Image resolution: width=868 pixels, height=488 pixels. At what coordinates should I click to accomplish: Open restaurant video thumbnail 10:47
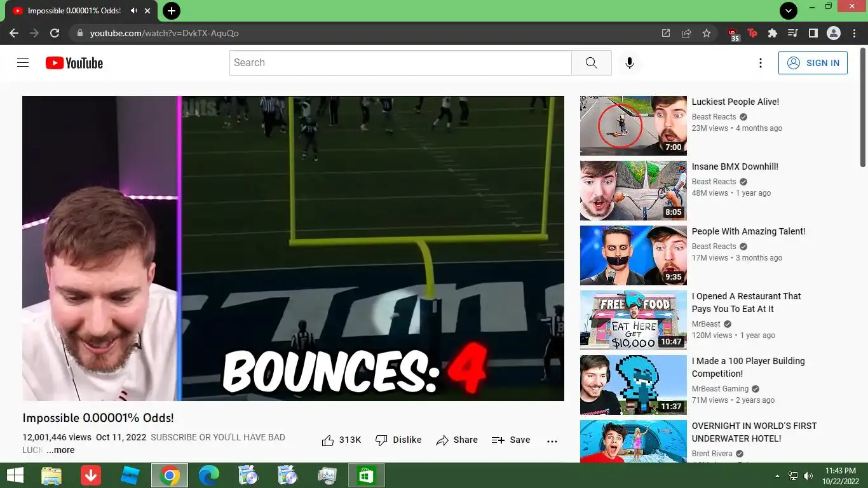634,320
